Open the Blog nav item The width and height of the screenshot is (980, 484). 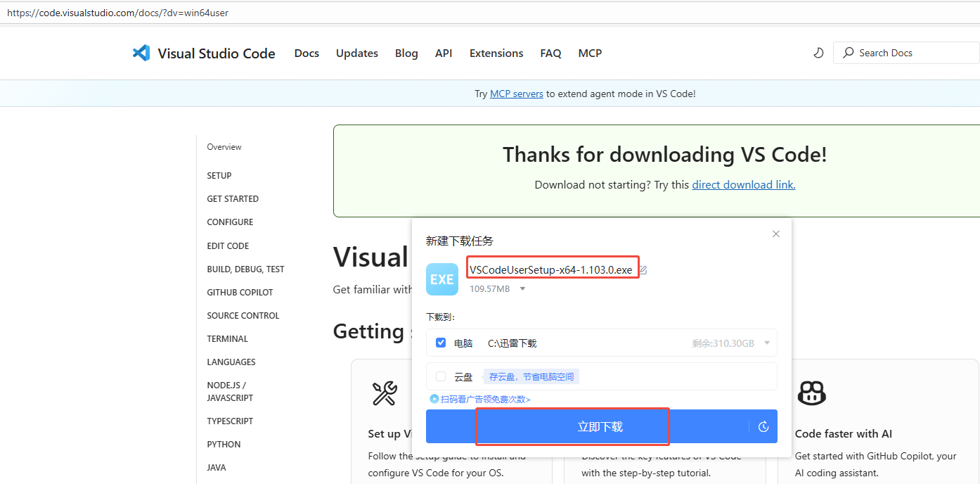click(406, 53)
